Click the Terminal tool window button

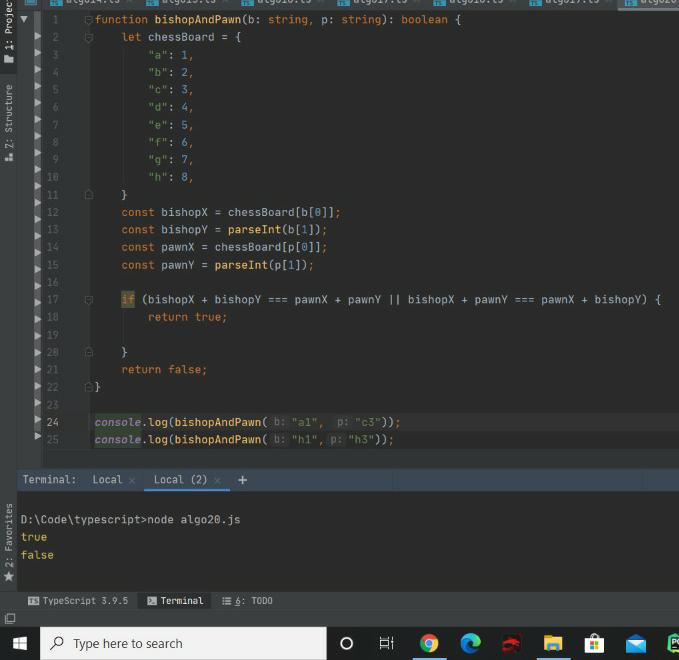174,601
